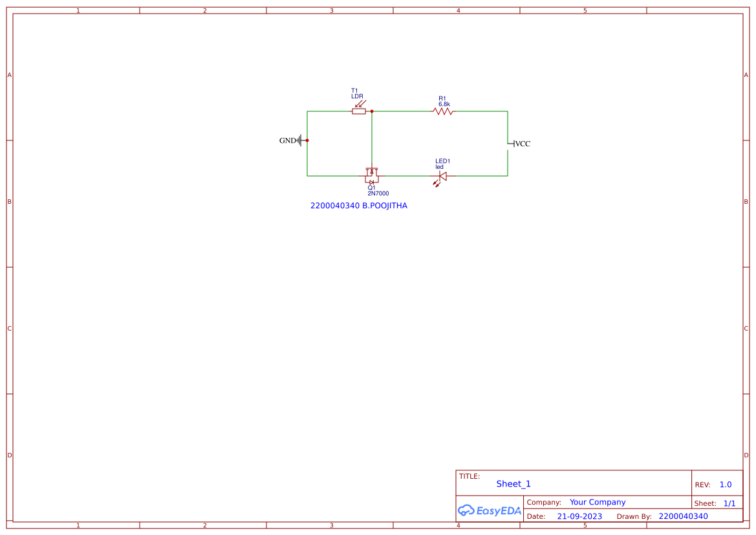Click the red junction dot beside GND

point(307,140)
